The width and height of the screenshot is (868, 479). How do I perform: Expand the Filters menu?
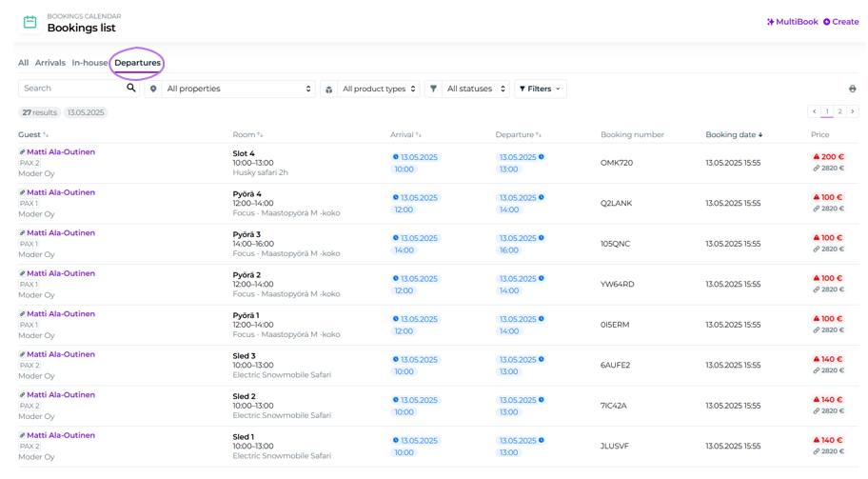coord(541,89)
